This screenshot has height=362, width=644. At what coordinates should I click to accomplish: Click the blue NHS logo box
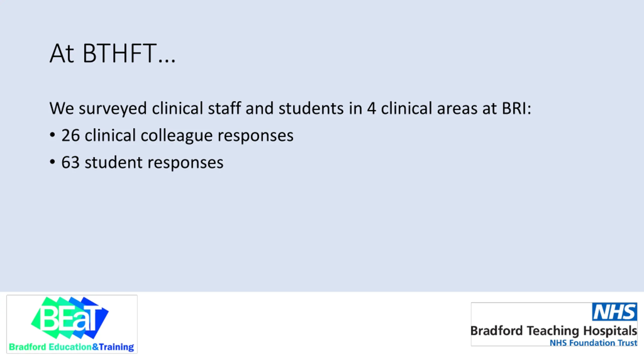click(x=615, y=312)
